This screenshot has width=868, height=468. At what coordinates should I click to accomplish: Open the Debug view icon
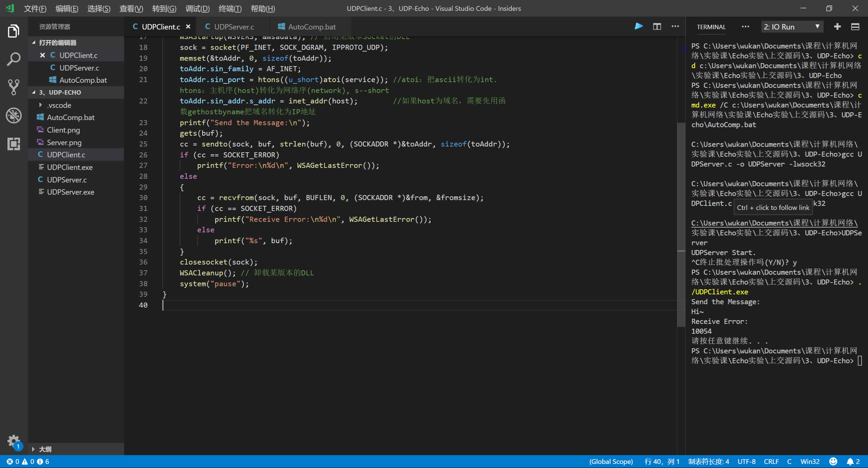click(14, 115)
